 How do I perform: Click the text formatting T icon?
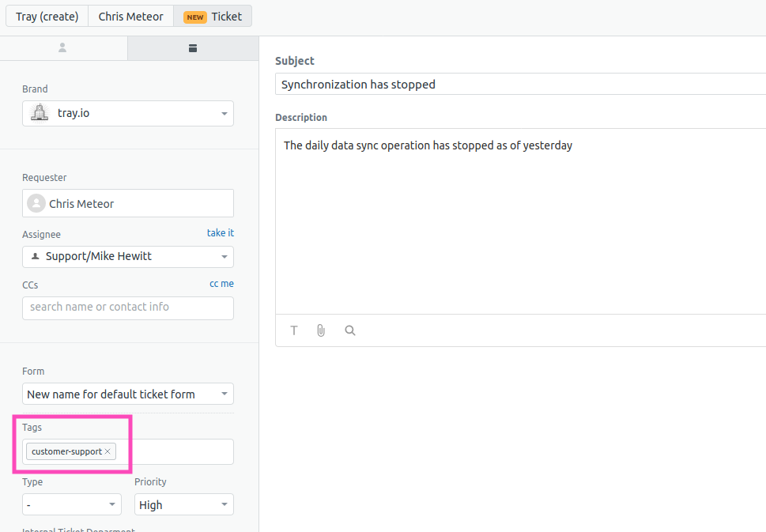click(293, 330)
